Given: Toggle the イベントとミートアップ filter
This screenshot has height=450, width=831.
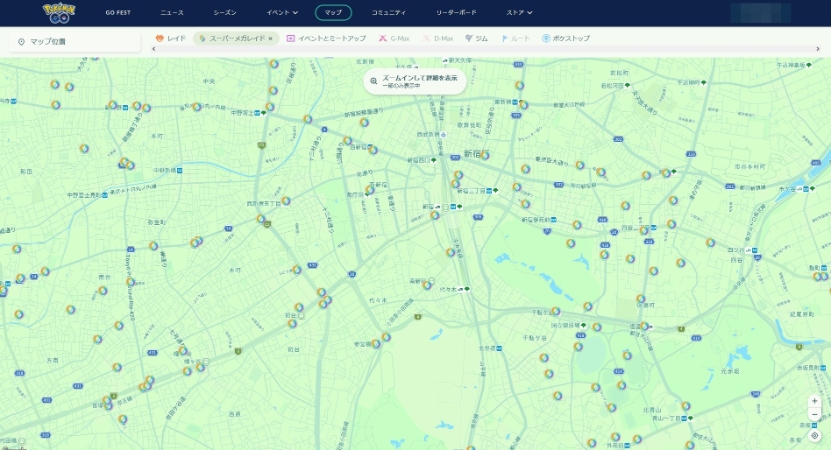Looking at the screenshot, I should (326, 38).
